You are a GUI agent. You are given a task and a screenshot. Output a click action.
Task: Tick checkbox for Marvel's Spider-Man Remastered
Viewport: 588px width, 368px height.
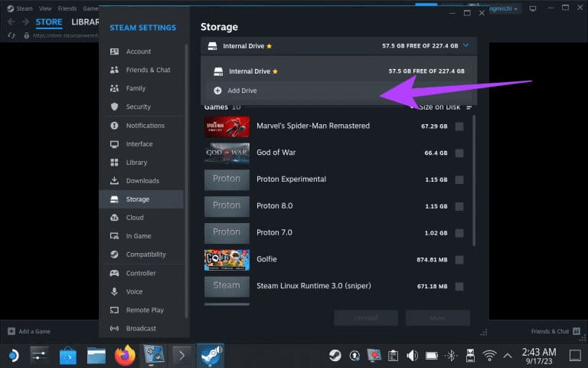click(459, 127)
